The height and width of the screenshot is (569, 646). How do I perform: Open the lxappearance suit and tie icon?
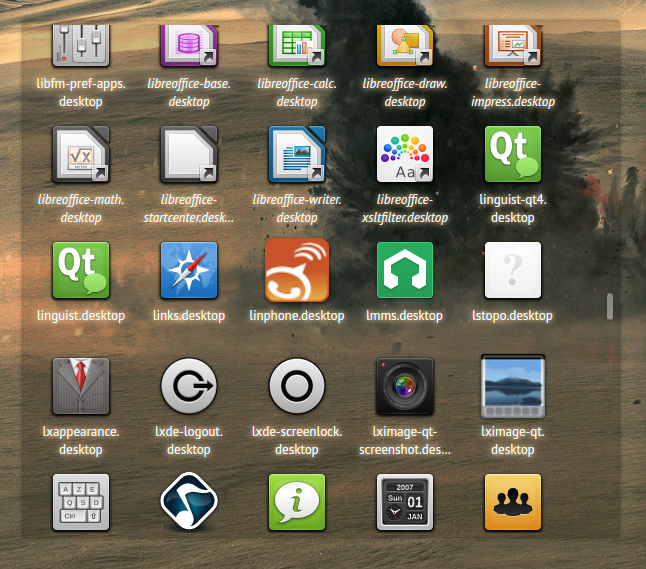[81, 386]
